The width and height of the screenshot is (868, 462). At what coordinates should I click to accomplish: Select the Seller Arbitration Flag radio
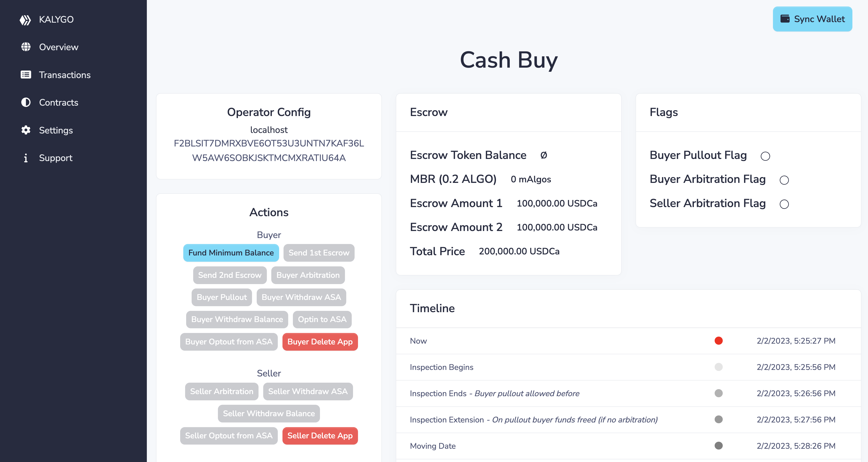tap(784, 204)
